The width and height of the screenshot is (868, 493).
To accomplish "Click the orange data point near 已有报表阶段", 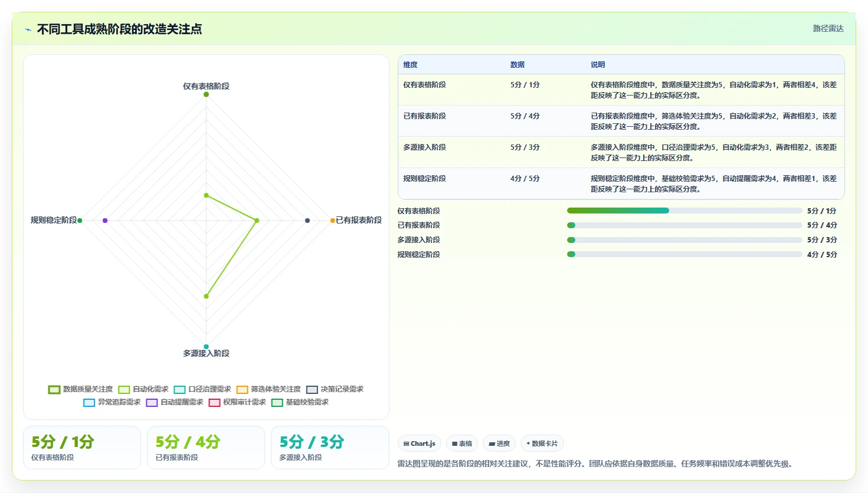I will pos(333,221).
